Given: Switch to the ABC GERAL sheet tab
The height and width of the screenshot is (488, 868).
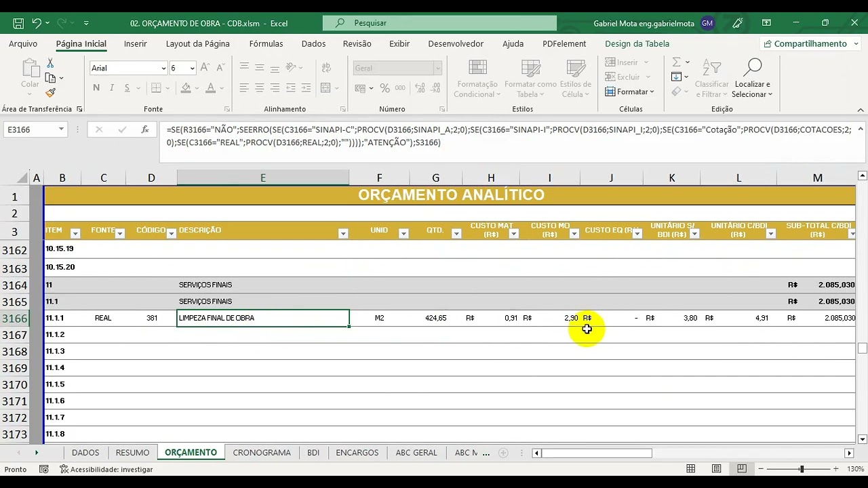Looking at the screenshot, I should [x=416, y=453].
